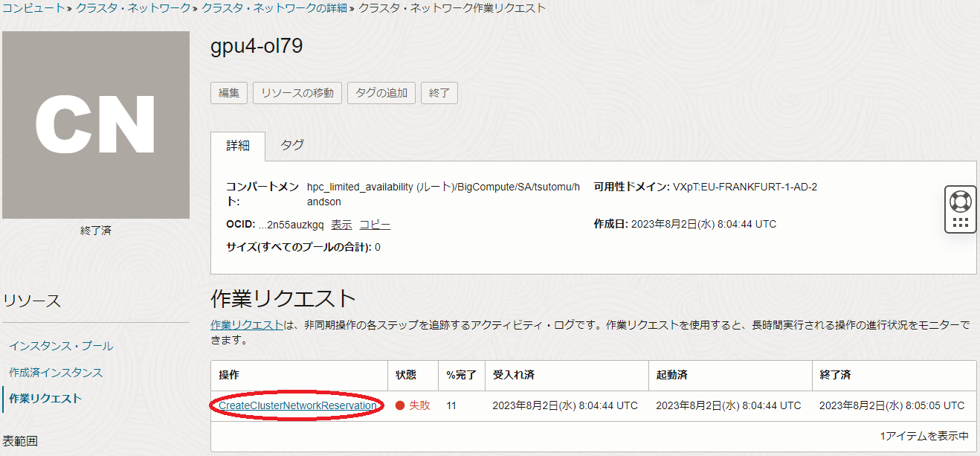
Task: Click the CN cluster network thumbnail
Action: coord(96,125)
